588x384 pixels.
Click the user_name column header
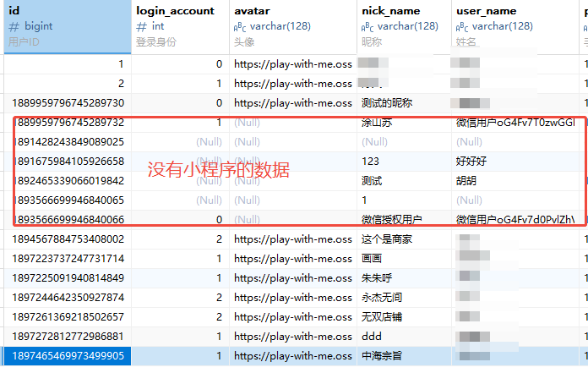pos(486,11)
